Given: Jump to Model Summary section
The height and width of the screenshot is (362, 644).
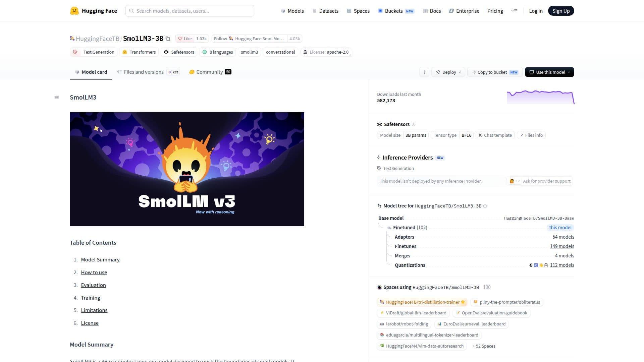Looking at the screenshot, I should click(100, 260).
